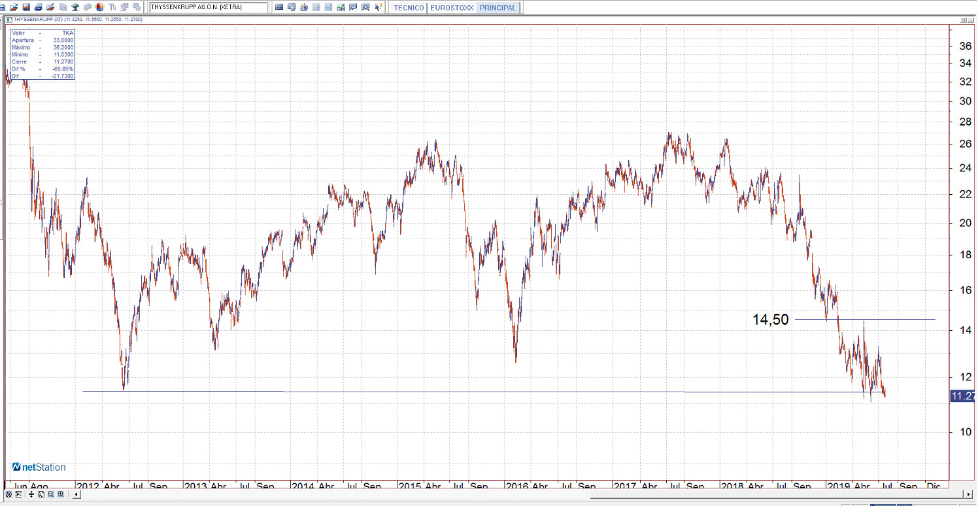Click the netStation logo on chart
Screen dimensions: 980x506
(39, 467)
